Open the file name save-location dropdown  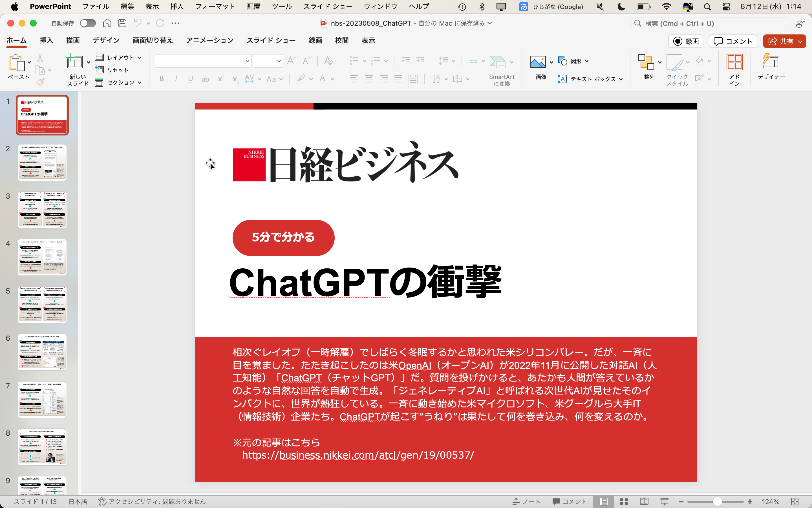coord(490,23)
